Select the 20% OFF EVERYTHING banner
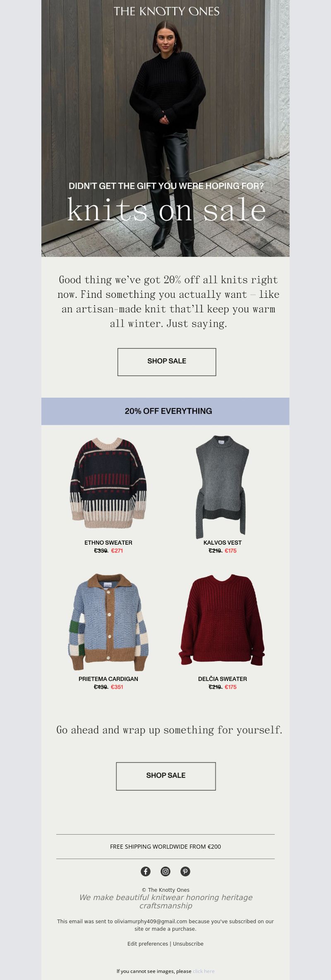Screen dimensions: 331x980 point(165,411)
